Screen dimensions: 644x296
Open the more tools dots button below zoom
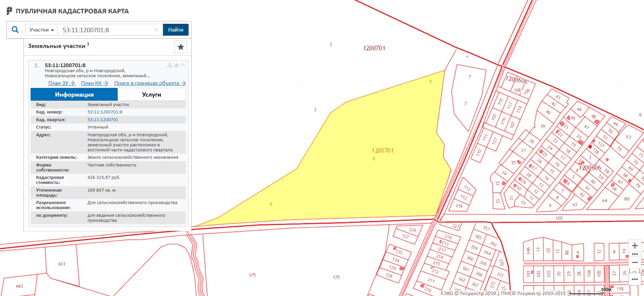point(635,279)
